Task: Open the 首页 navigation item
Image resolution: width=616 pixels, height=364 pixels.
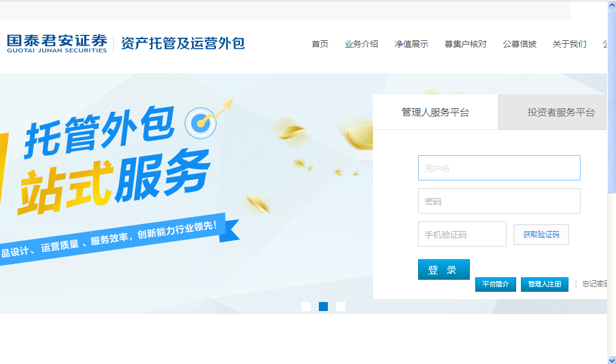Action: pyautogui.click(x=320, y=44)
